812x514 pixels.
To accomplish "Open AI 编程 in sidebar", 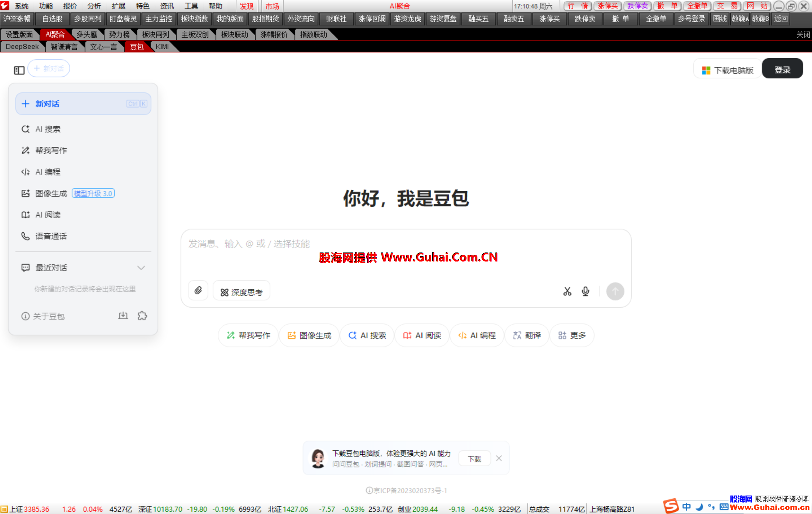I will (x=83, y=172).
